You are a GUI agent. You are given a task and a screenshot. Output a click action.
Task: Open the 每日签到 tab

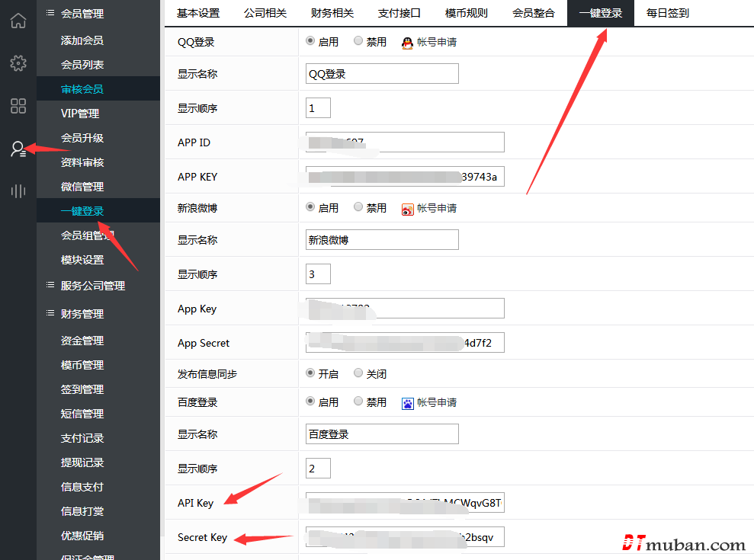click(x=667, y=13)
